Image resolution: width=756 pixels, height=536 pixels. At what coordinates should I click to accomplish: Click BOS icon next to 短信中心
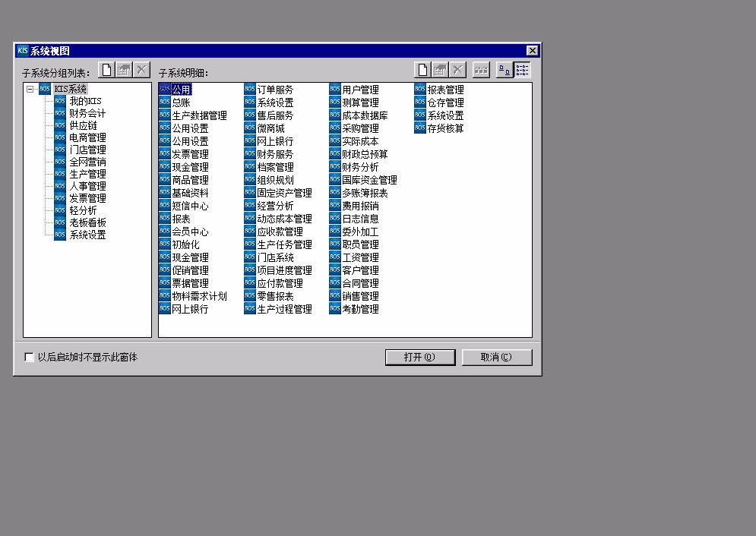pyautogui.click(x=165, y=206)
